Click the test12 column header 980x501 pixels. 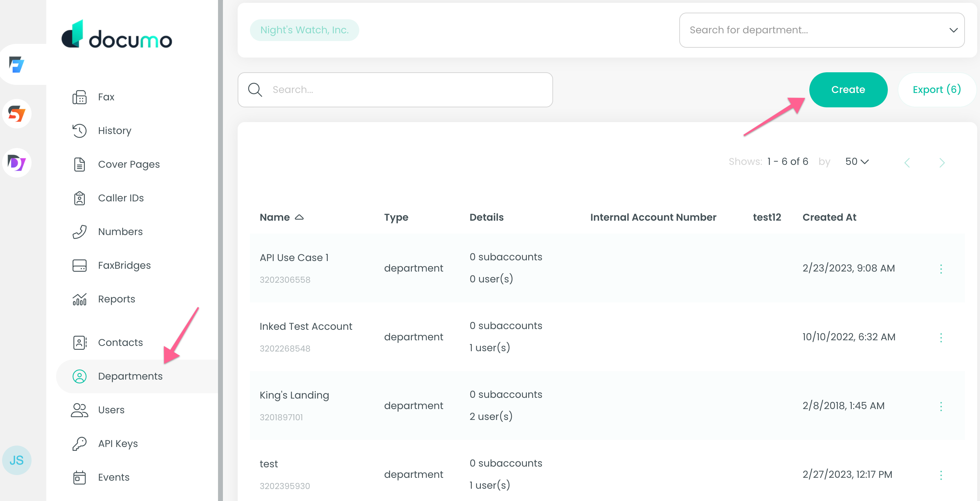coord(767,217)
